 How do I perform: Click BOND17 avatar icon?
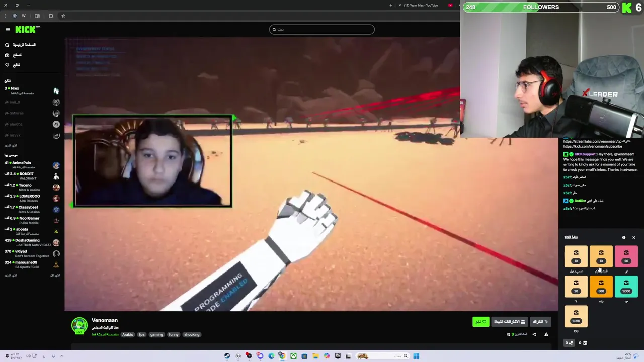pyautogui.click(x=56, y=176)
